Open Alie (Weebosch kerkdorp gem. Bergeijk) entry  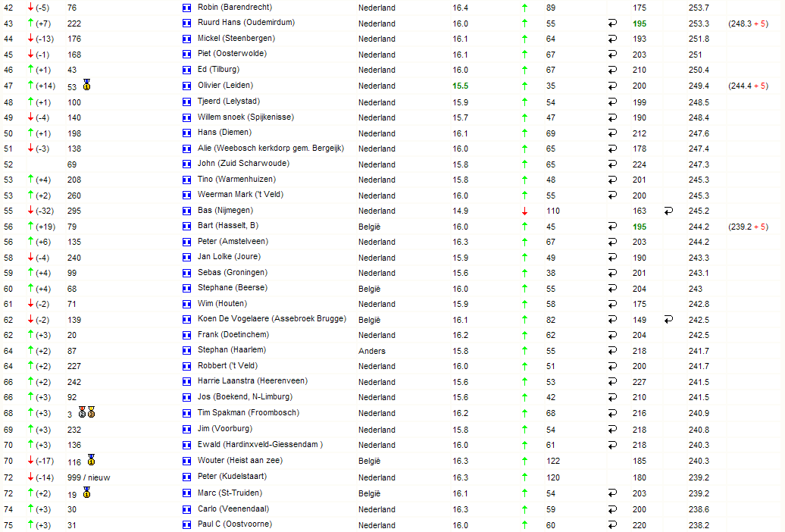tap(271, 149)
